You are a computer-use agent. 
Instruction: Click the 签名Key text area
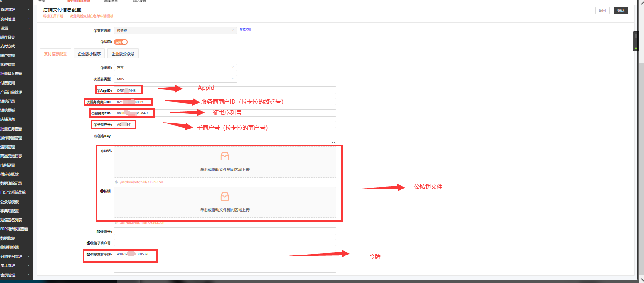click(224, 138)
